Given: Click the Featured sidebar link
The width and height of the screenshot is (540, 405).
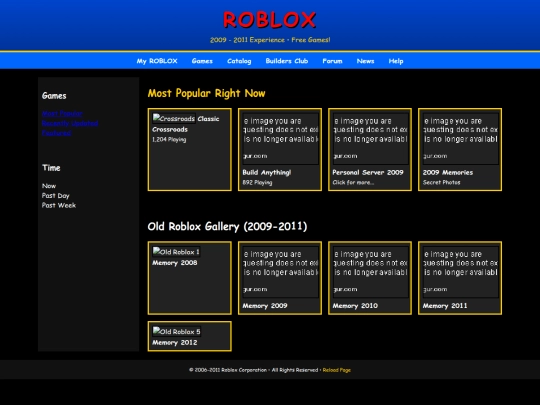Looking at the screenshot, I should click(56, 133).
